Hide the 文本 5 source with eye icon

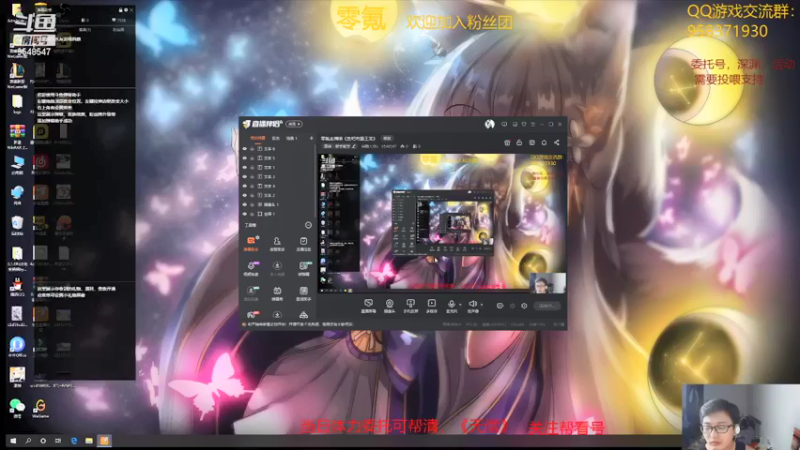(245, 158)
